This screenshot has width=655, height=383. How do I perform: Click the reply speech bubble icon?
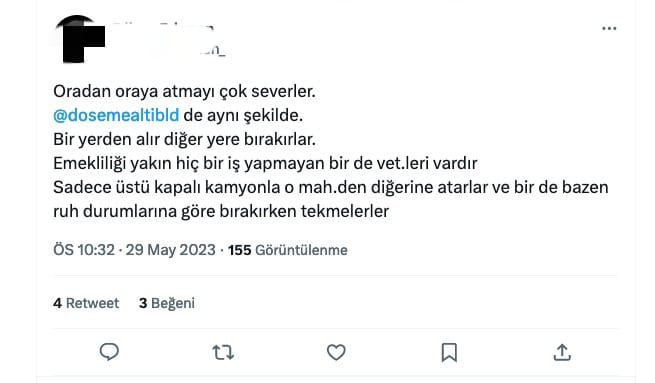pos(109,352)
